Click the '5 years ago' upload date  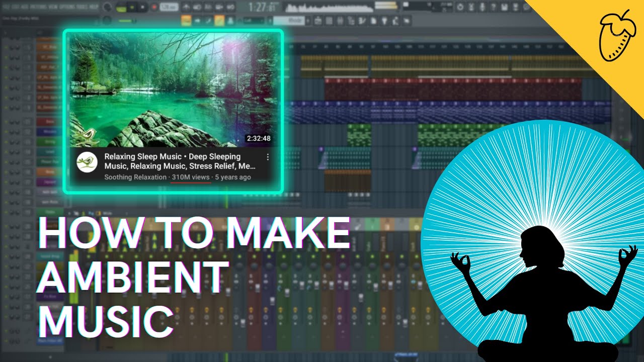click(x=233, y=177)
